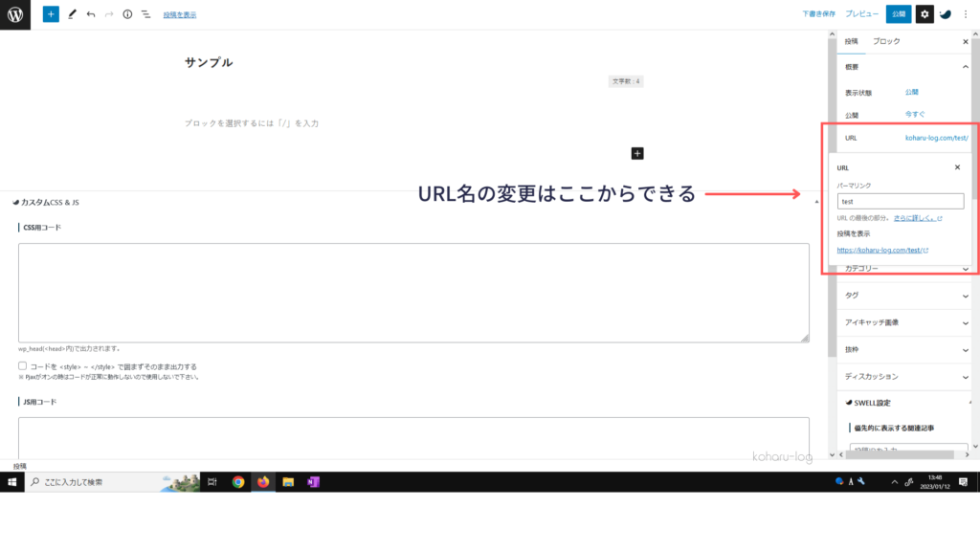The image size is (980, 551).
Task: Show hidden system tray icons
Action: pos(895,482)
